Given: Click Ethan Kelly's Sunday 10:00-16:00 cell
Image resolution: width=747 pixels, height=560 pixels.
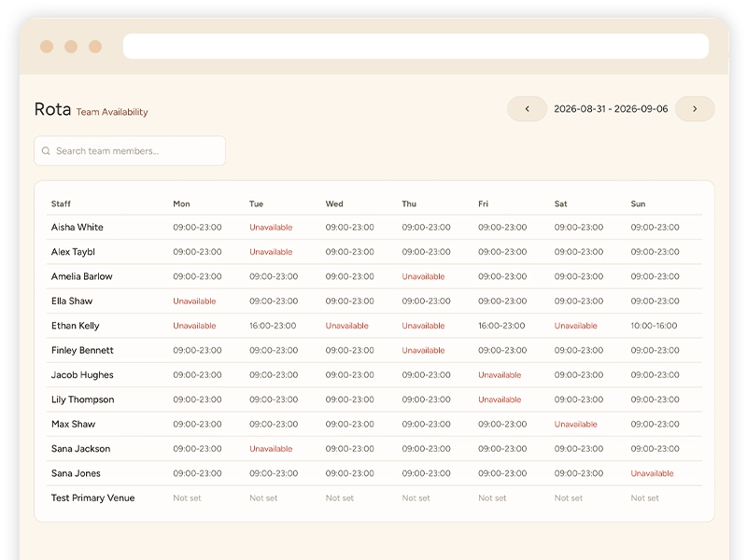Looking at the screenshot, I should (x=654, y=326).
